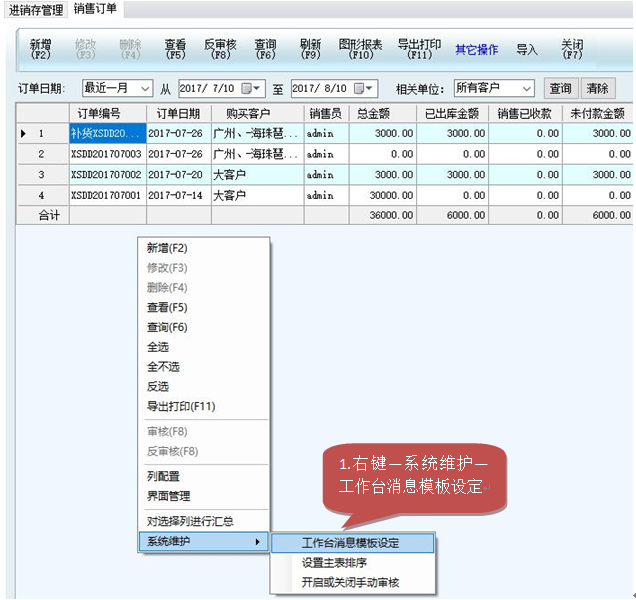Click 导出打印 (F11) in the toolbar
This screenshot has width=636, height=600.
tap(419, 50)
